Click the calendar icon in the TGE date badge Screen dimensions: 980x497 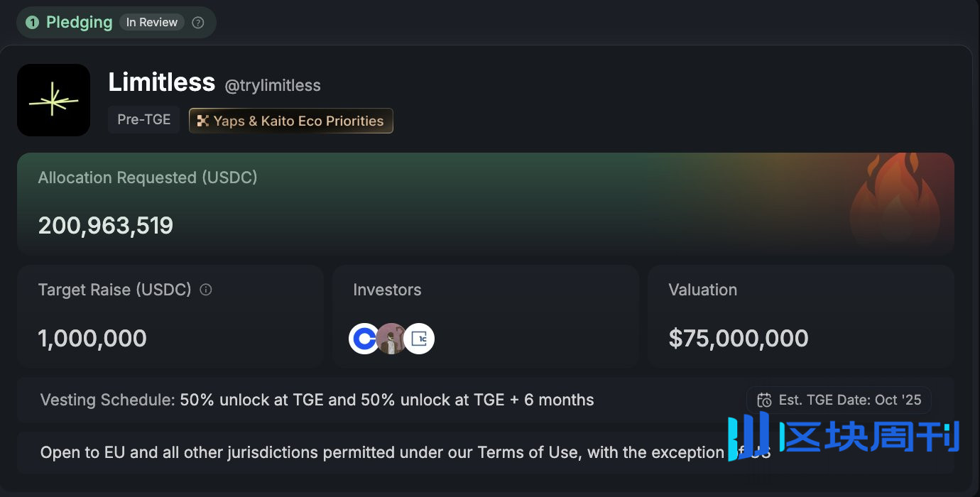[x=764, y=400]
